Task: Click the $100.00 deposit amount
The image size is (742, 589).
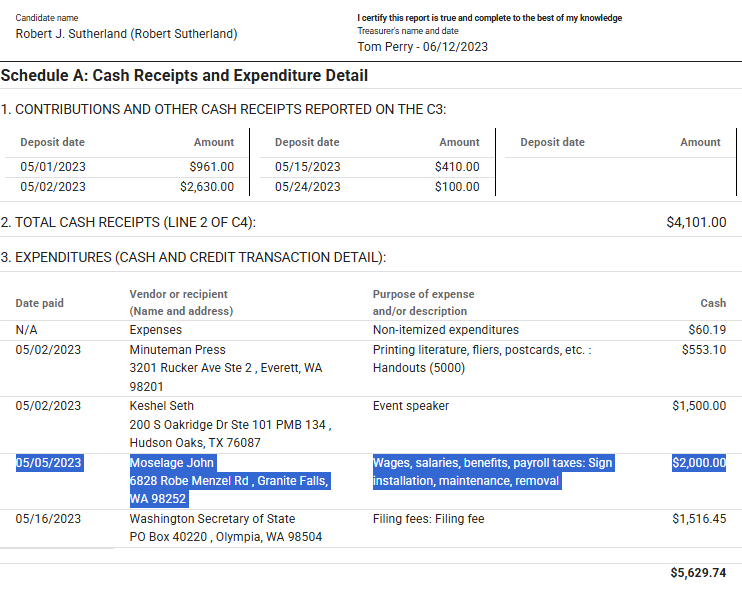Action: (x=457, y=187)
